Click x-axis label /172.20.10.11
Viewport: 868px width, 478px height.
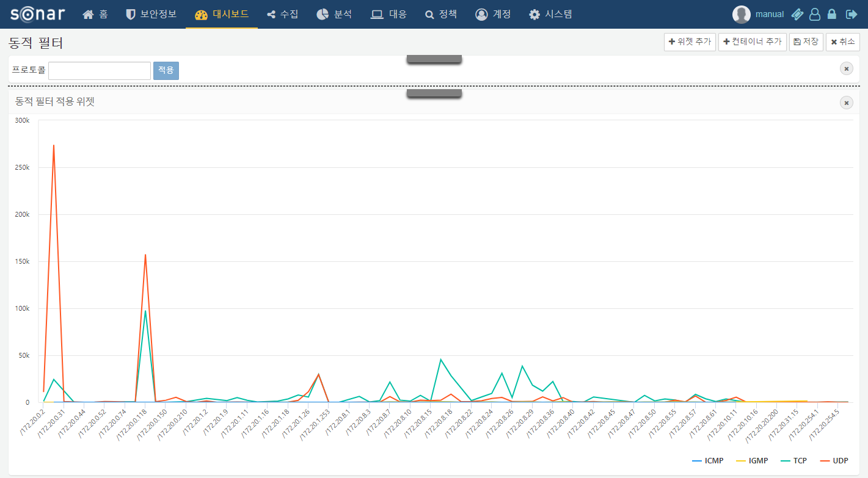pos(722,424)
